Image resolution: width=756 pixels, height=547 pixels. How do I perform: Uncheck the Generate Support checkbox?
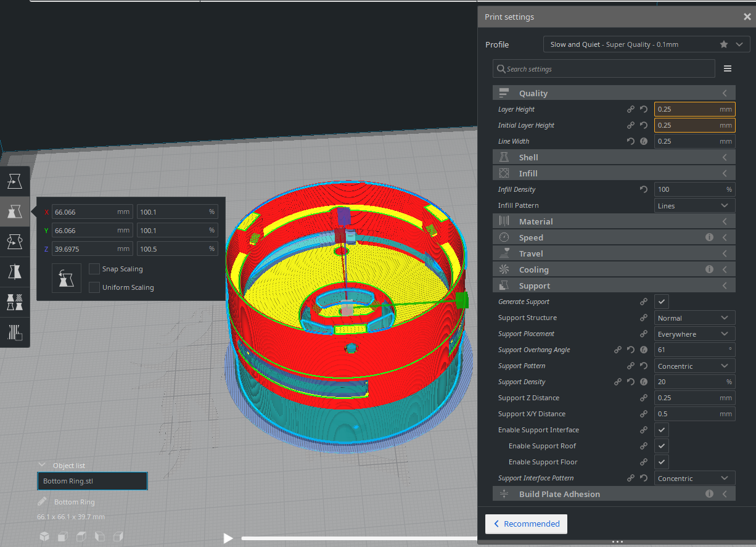(x=662, y=302)
